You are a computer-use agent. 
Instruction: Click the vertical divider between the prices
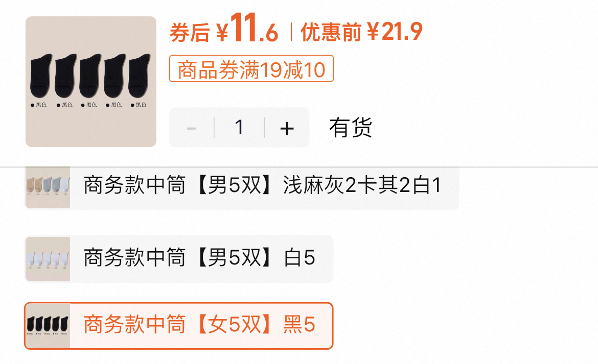coord(291,32)
